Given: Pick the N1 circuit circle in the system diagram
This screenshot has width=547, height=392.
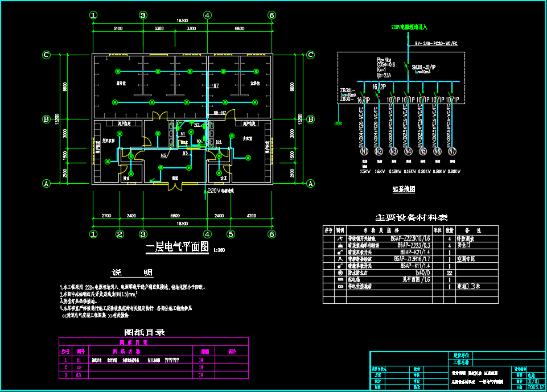Looking at the screenshot, I should coord(364,151).
